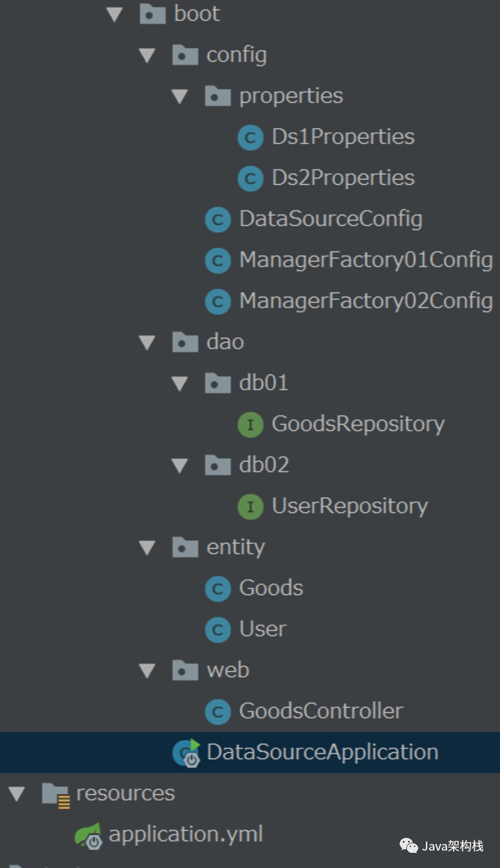Collapse the db02 package arrow
Image resolution: width=500 pixels, height=868 pixels.
coord(180,466)
